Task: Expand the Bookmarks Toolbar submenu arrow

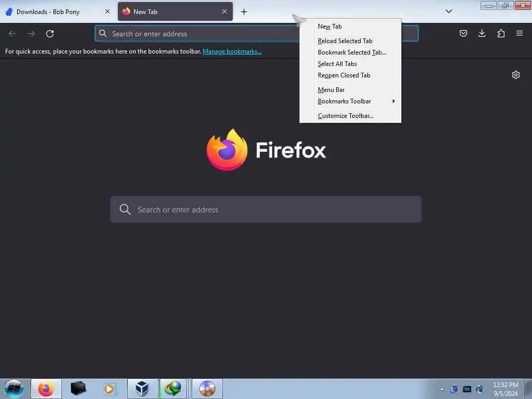Action: tap(393, 101)
